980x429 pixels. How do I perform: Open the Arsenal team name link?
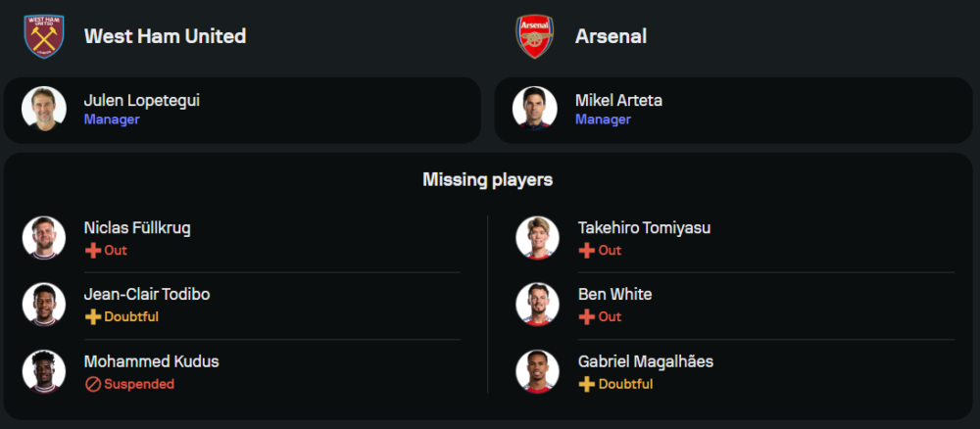tap(611, 36)
